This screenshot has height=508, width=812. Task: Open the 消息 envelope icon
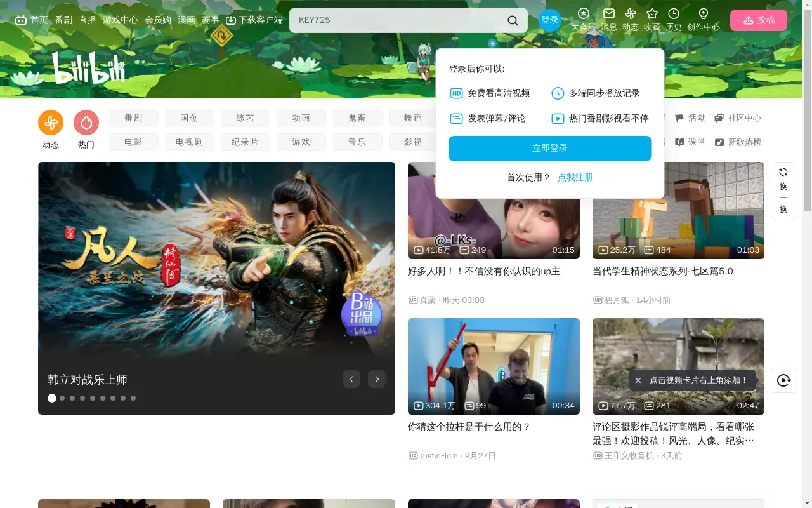[609, 20]
